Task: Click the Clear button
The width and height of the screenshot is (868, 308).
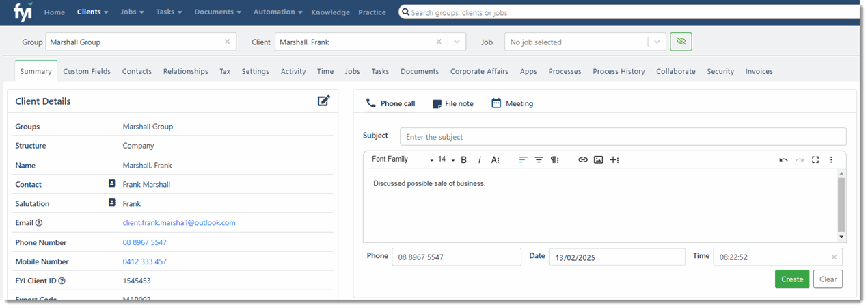Action: click(828, 279)
